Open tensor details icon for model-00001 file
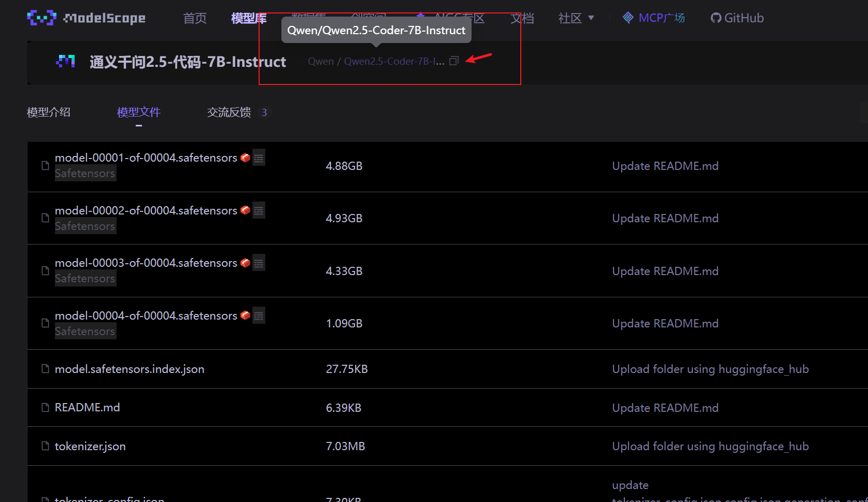Image resolution: width=868 pixels, height=502 pixels. coord(259,157)
